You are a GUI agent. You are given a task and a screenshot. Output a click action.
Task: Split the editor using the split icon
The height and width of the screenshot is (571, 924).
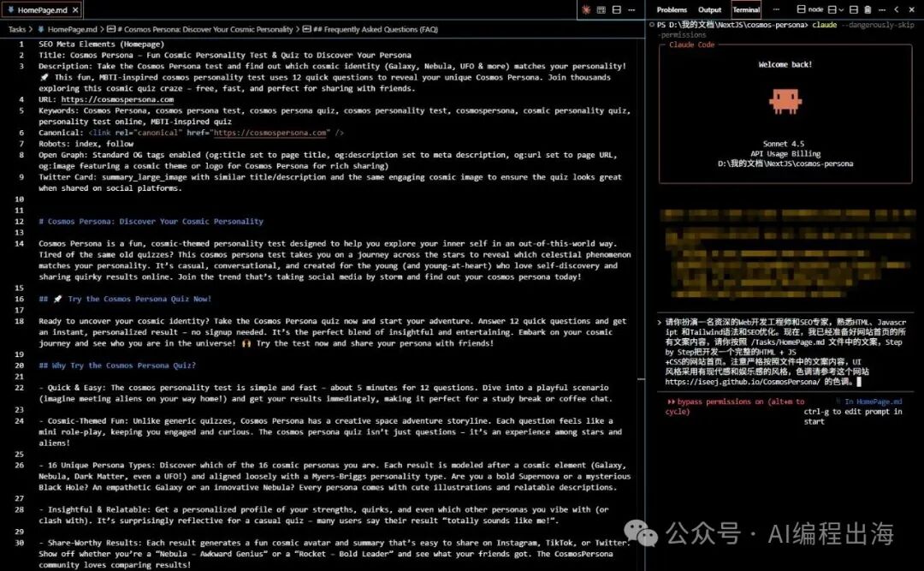coord(616,10)
